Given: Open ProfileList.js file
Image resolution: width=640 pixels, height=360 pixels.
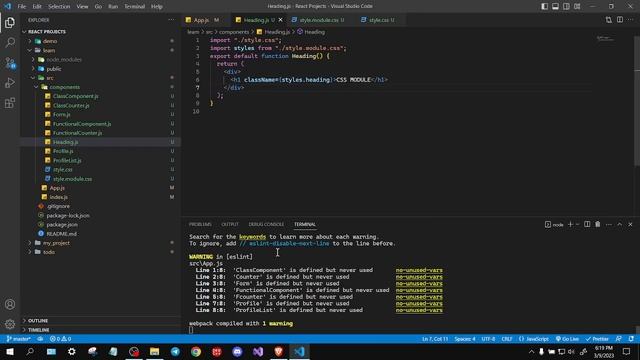Looking at the screenshot, I should point(67,160).
